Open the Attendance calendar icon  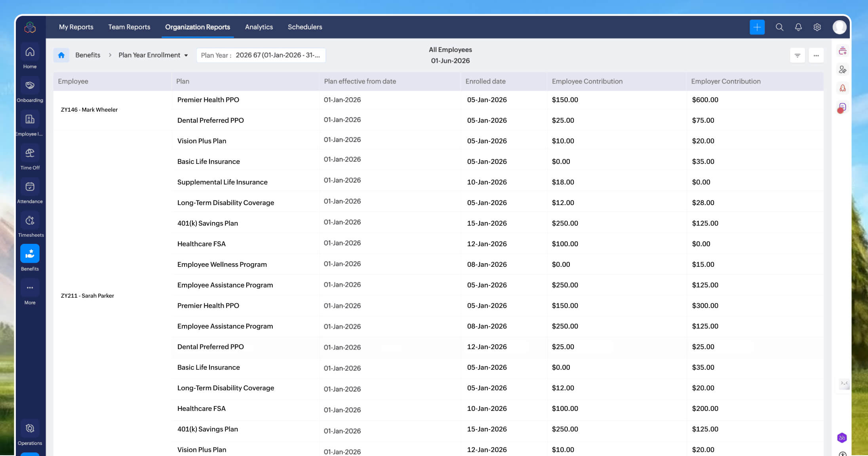[30, 186]
